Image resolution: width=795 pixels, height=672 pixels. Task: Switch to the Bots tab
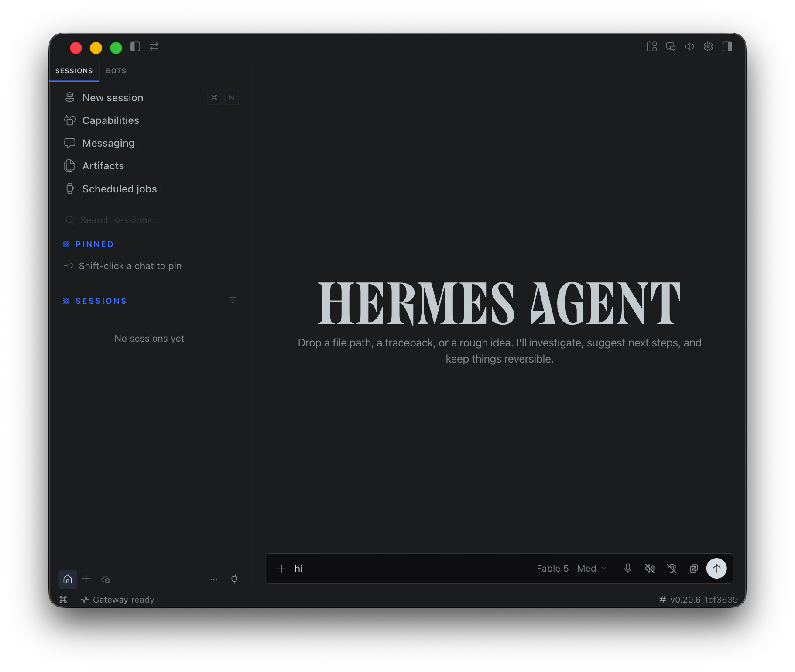[x=116, y=71]
